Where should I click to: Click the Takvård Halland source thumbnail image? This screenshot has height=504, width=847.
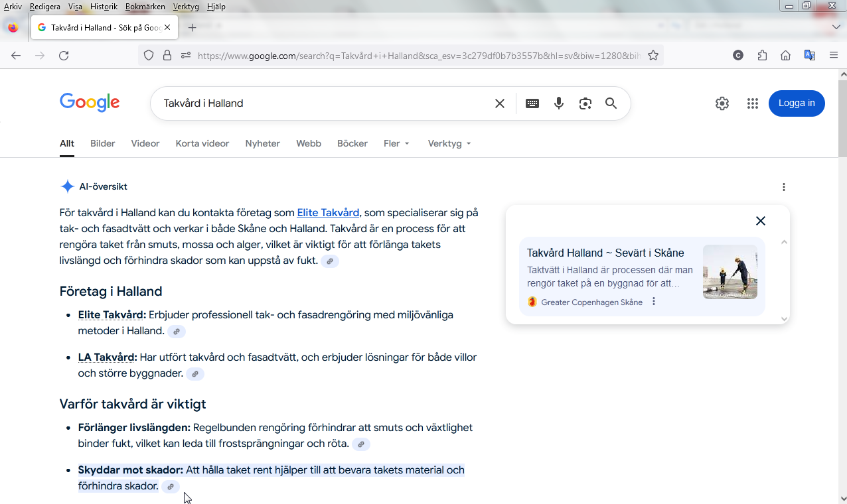point(730,272)
